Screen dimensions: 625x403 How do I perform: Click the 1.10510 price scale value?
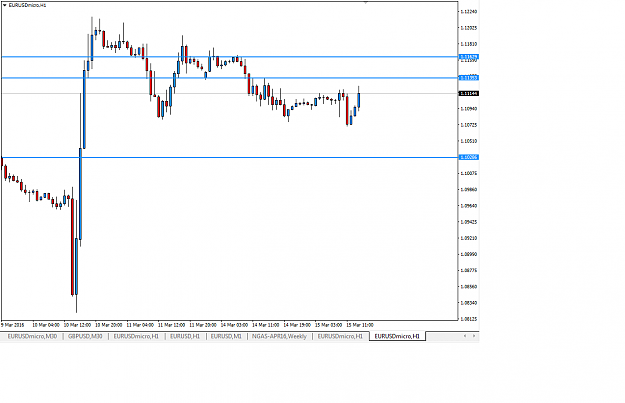point(468,141)
